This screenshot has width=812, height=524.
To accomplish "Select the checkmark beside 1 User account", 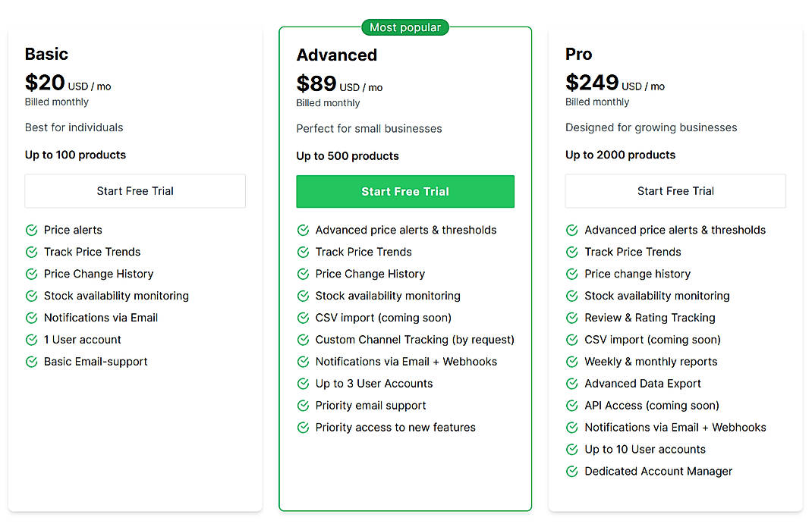I will pyautogui.click(x=31, y=340).
